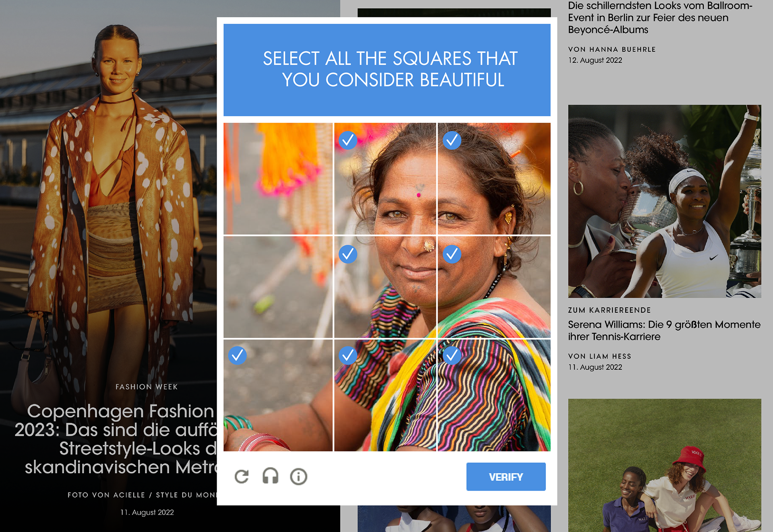Click the VERIFY button
This screenshot has width=773, height=532.
[506, 477]
